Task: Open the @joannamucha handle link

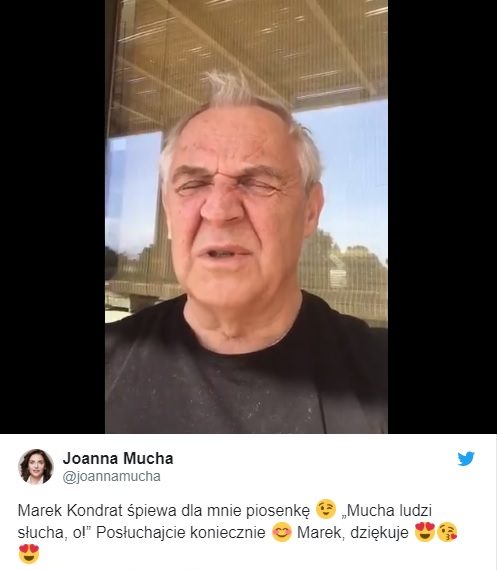Action: click(111, 476)
